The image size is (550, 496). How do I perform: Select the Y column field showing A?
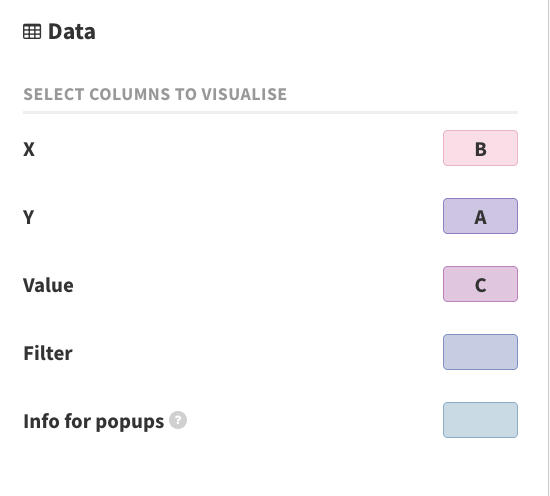tap(480, 216)
